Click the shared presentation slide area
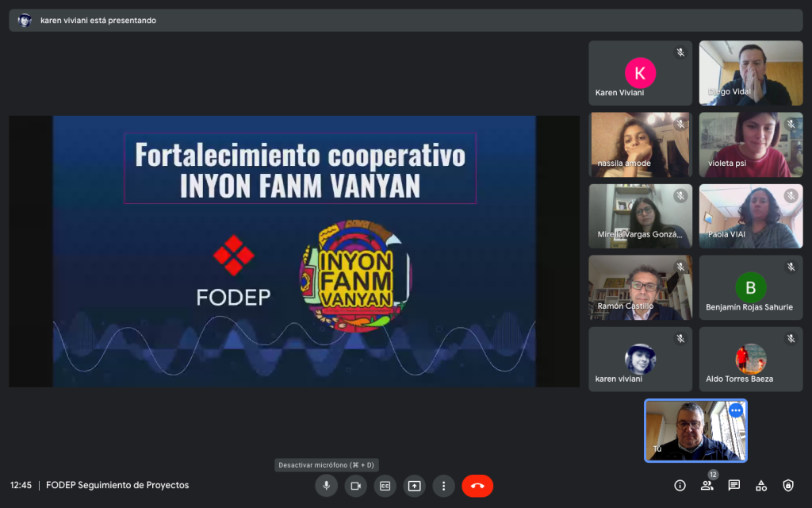812x508 pixels. [x=294, y=251]
